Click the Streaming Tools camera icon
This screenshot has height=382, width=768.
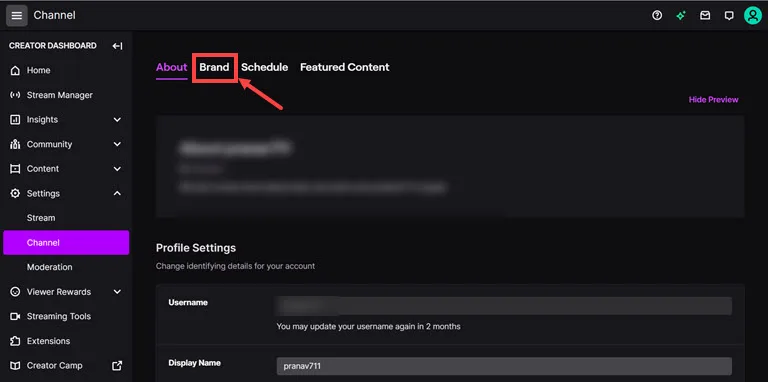[x=16, y=316]
